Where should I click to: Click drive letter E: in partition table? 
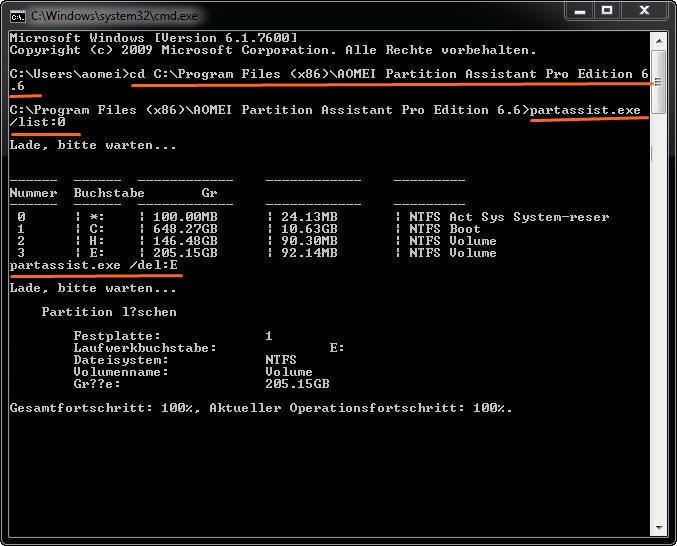pos(97,253)
